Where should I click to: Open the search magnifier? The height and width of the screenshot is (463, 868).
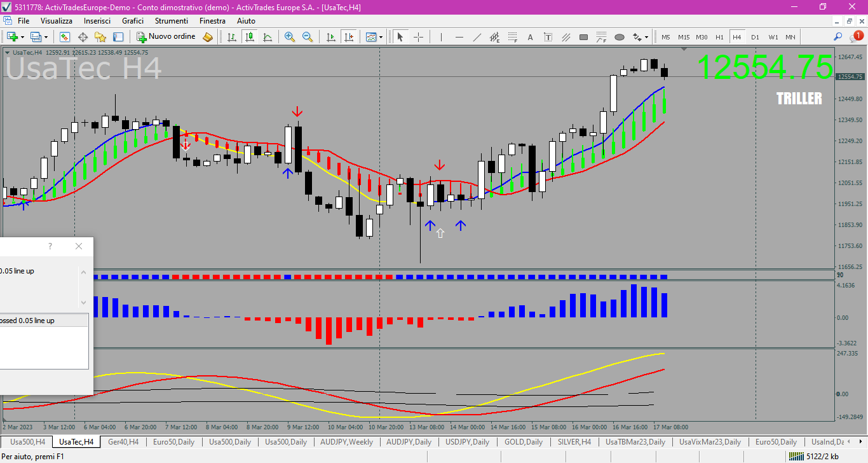838,37
